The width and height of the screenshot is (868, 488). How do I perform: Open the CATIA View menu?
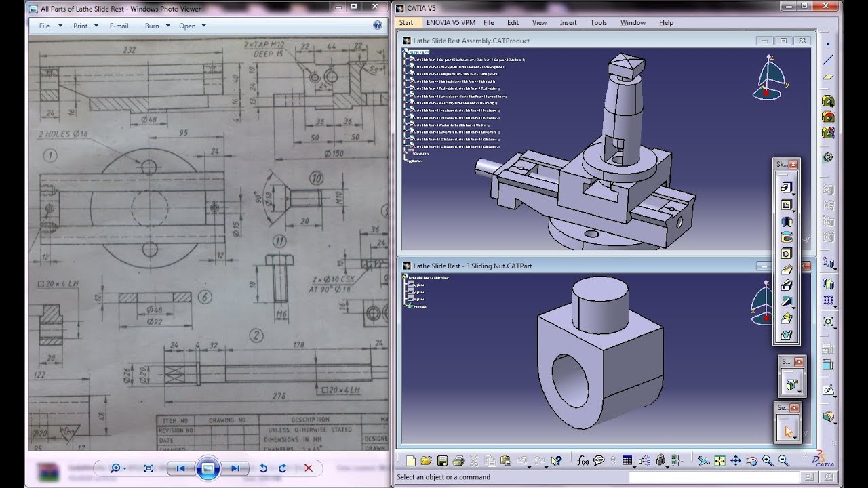click(539, 22)
